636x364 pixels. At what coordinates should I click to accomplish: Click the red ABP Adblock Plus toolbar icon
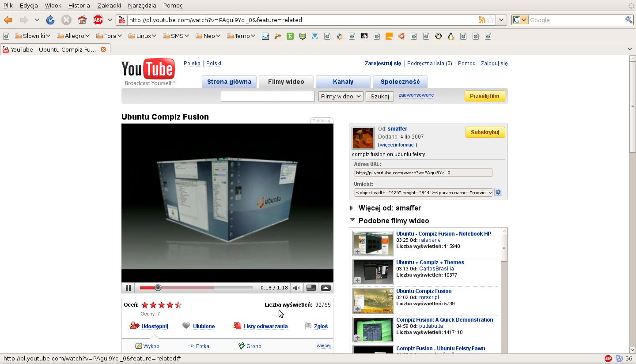(x=98, y=20)
